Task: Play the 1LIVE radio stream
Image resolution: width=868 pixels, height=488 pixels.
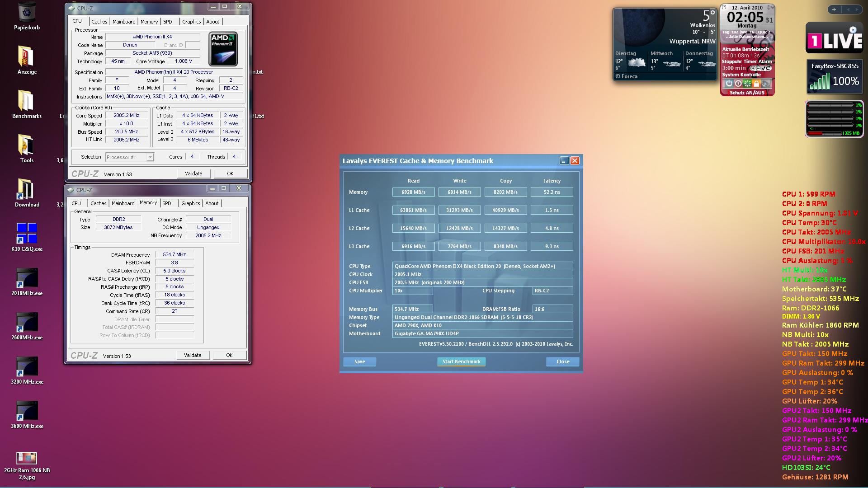Action: coord(853,30)
